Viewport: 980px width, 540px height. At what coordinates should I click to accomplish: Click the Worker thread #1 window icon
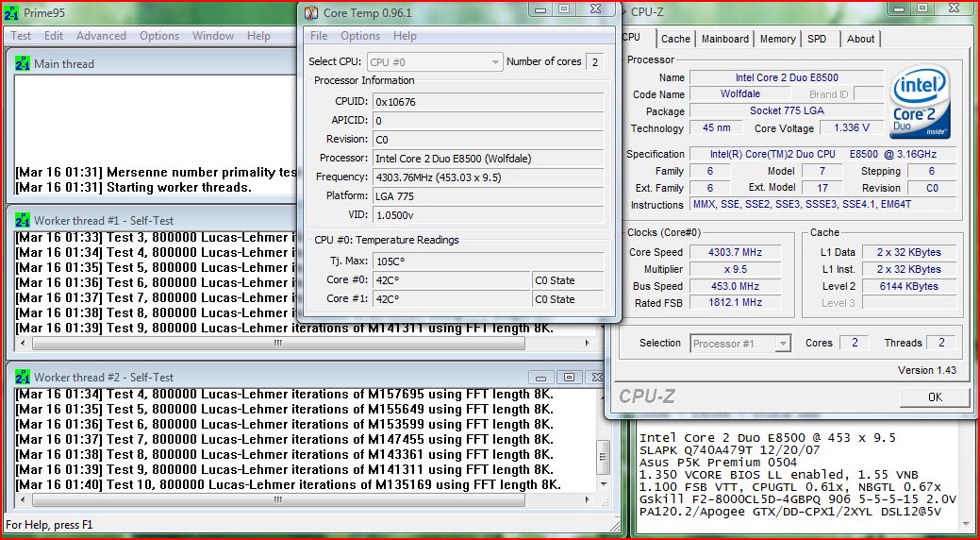[x=23, y=220]
